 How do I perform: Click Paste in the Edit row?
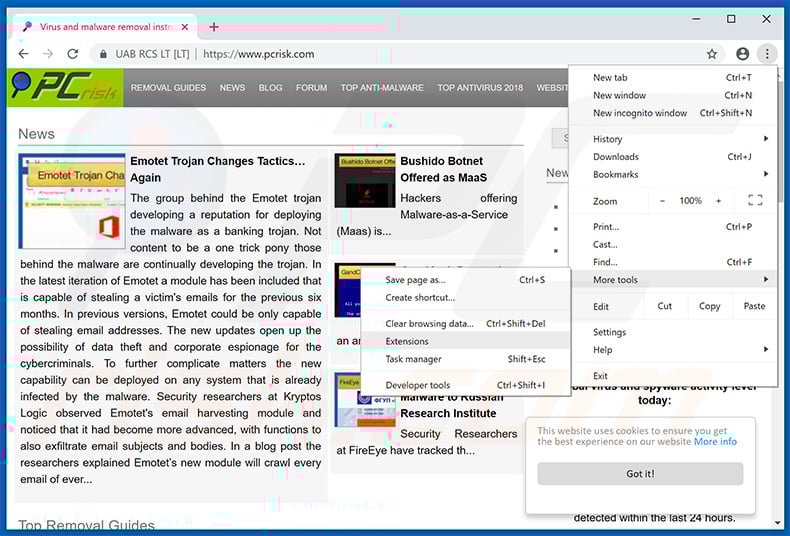(x=754, y=306)
